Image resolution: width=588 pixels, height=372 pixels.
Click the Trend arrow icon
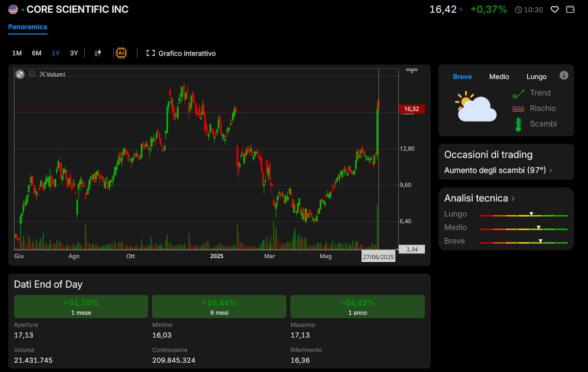(518, 93)
